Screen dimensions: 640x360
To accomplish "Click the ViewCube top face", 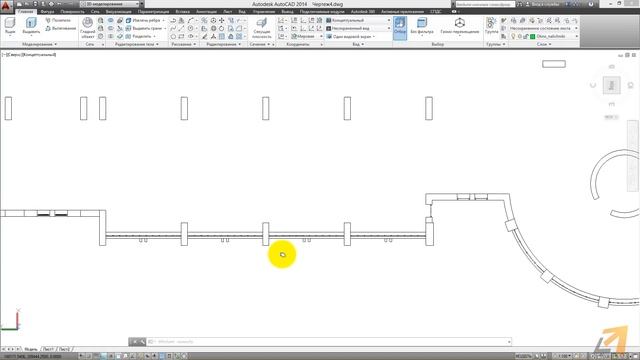I will coord(611,85).
